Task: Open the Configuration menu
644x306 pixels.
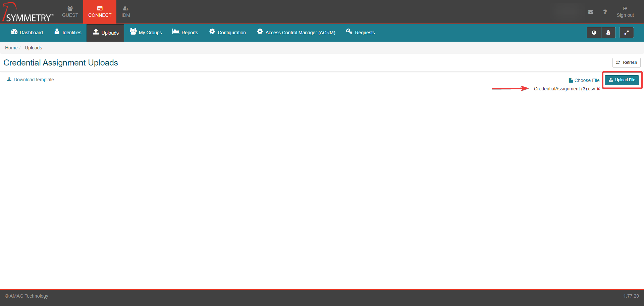Action: 227,33
